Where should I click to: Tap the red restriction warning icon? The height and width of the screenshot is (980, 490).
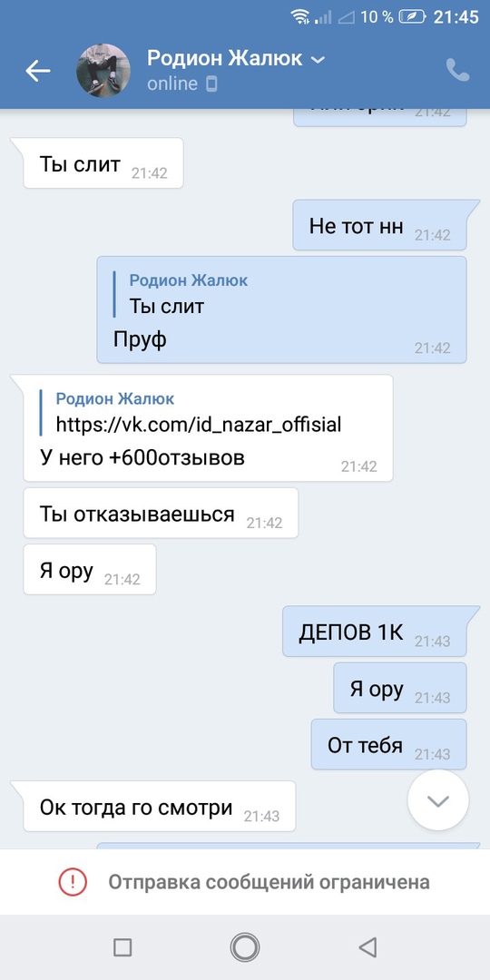point(73,882)
